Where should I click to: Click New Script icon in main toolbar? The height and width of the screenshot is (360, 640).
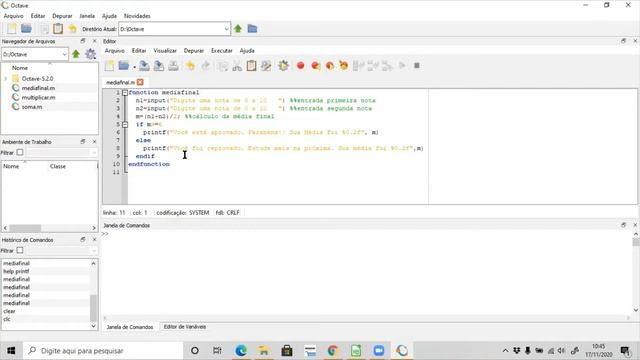pyautogui.click(x=12, y=29)
